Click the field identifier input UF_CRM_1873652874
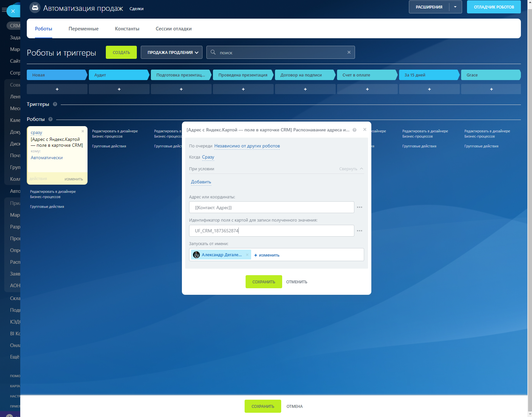532x417 pixels. point(272,231)
